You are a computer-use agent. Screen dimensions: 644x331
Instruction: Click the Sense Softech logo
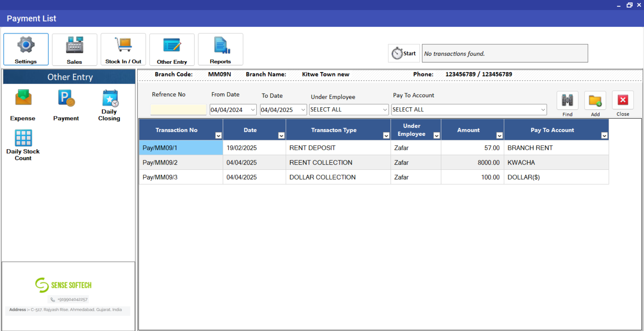point(63,285)
